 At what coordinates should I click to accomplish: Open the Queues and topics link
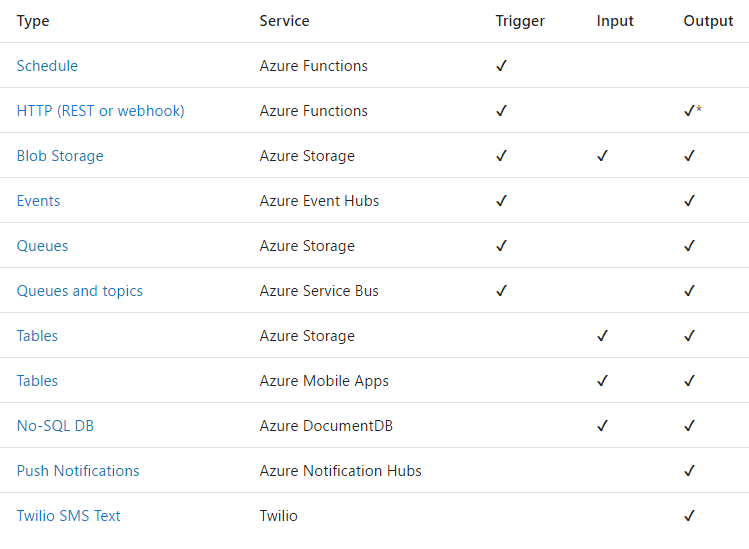(x=79, y=291)
